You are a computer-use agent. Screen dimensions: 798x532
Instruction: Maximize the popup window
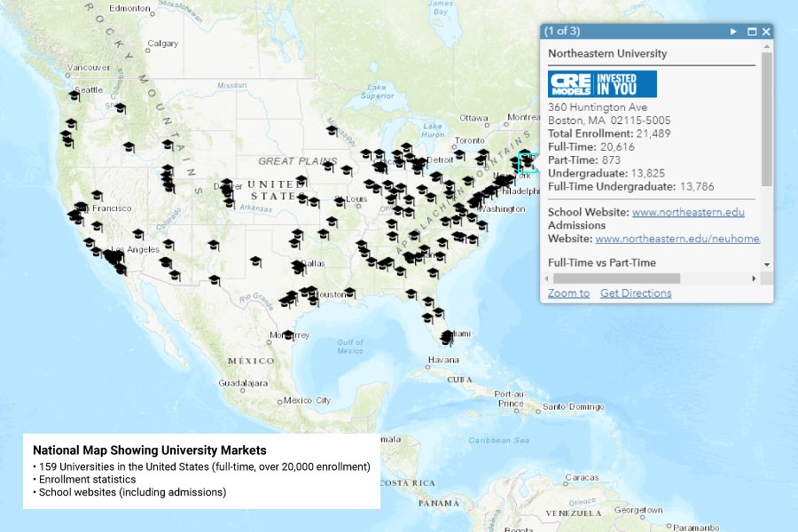coord(752,32)
